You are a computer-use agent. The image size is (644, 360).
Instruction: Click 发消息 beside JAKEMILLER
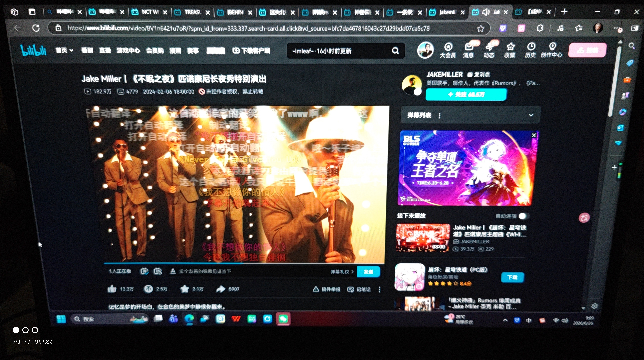[x=479, y=74]
